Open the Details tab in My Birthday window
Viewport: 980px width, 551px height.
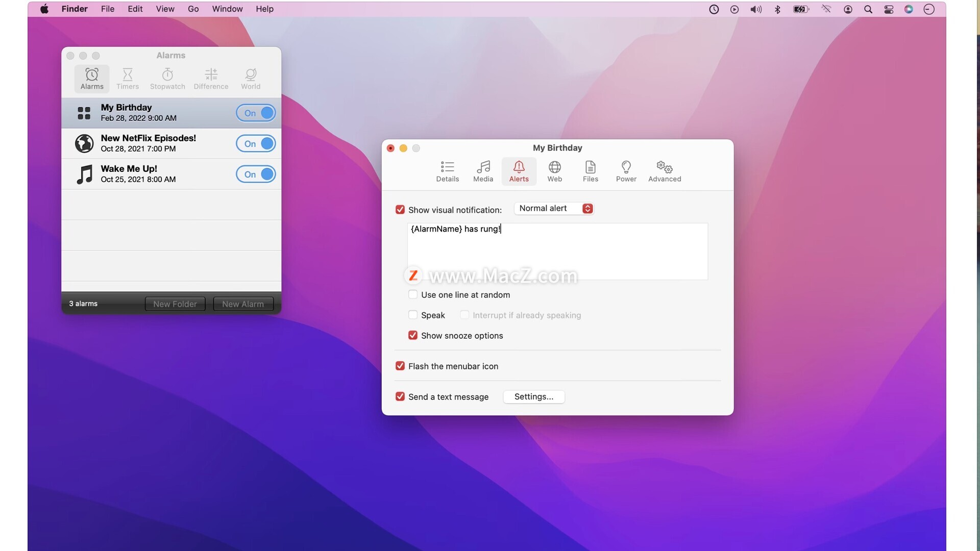tap(448, 171)
